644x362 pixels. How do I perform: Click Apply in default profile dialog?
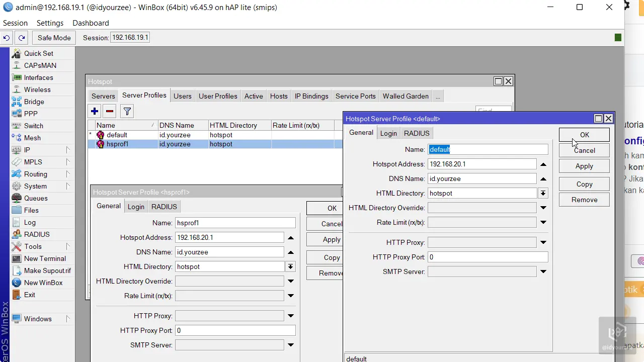584,166
